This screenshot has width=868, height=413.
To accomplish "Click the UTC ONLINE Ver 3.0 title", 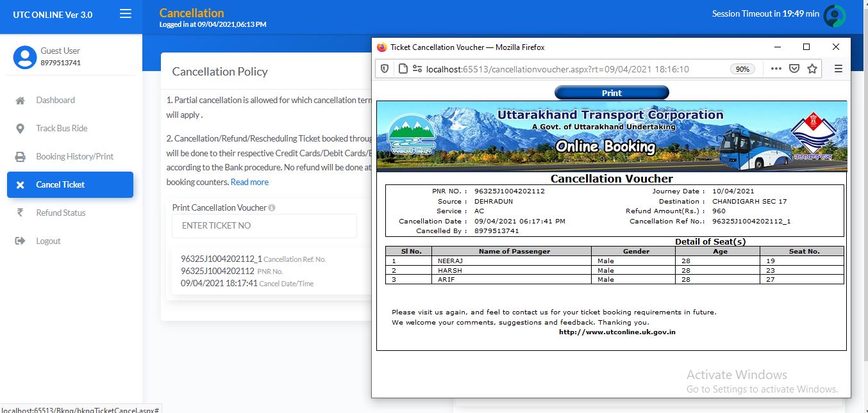I will 53,15.
